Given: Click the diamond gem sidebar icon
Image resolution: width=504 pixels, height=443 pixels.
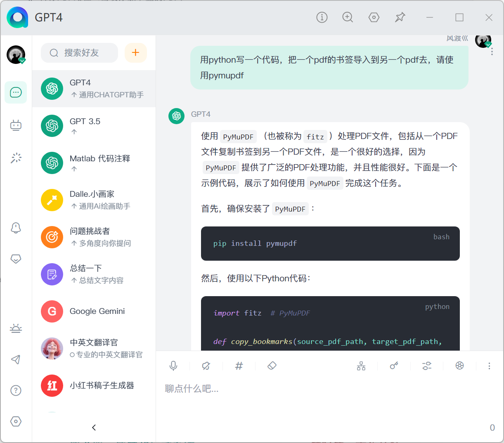Looking at the screenshot, I should pos(16,259).
